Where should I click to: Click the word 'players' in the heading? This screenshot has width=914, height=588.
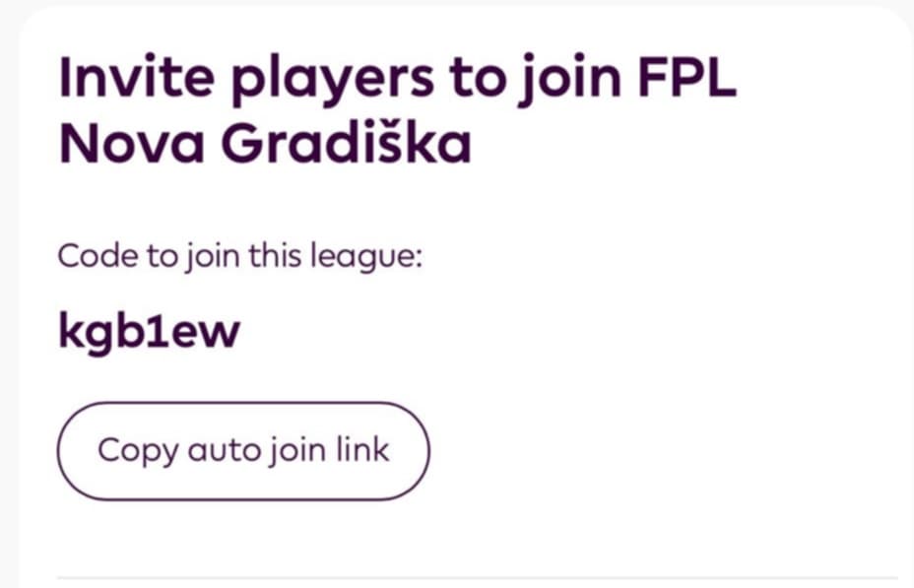[x=332, y=80]
